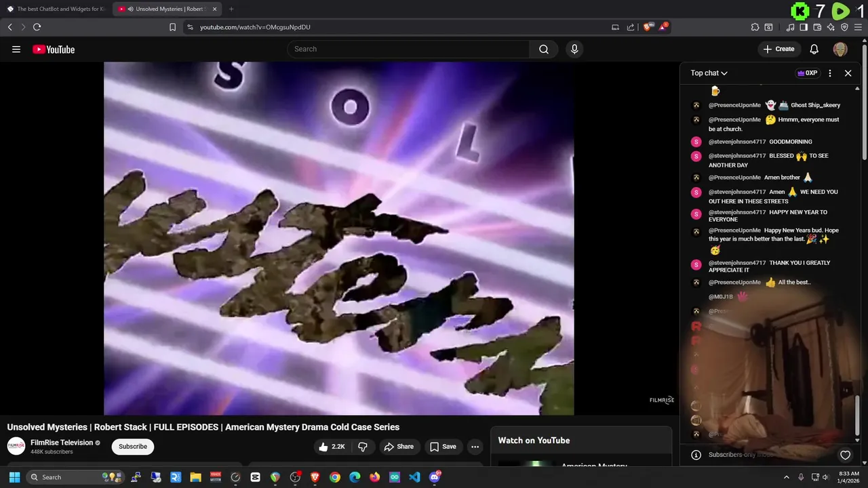Screen dimensions: 868x488
Task: Open more actions ellipsis under the video
Action: (x=475, y=447)
